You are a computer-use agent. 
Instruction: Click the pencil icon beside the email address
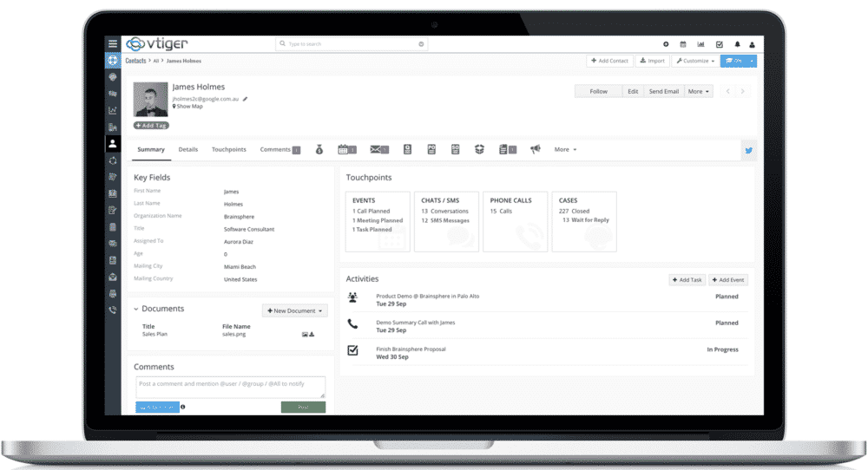[x=246, y=99]
